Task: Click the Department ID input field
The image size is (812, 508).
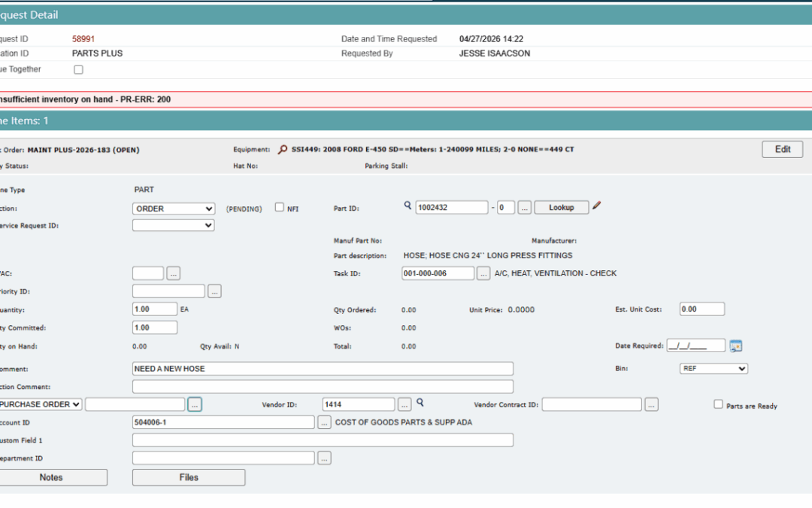Action: pyautogui.click(x=223, y=458)
